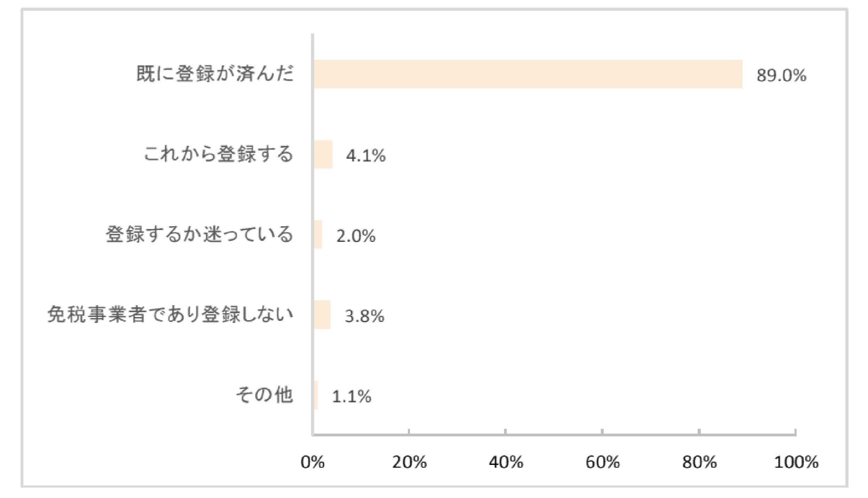868x498 pixels.
Task: Select the 89.0% bar
Action: tap(528, 74)
